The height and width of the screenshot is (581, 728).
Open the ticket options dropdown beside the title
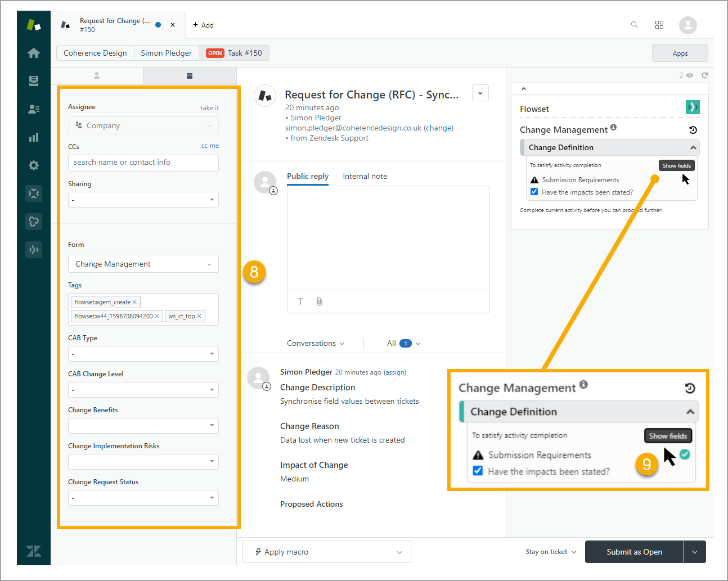480,93
